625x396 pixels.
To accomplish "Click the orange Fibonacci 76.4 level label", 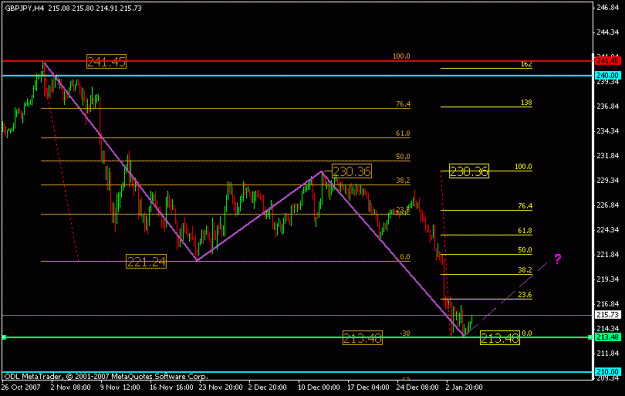I will (403, 104).
